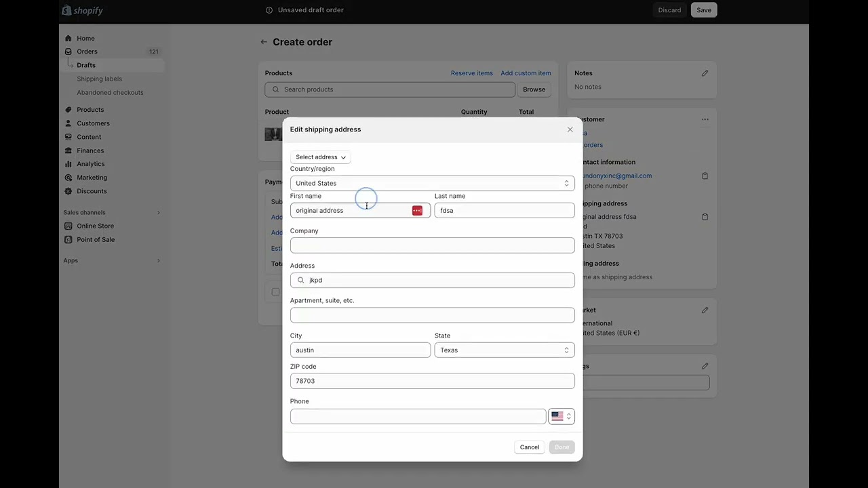Open customer options via the three-dot icon
This screenshot has width=868, height=488.
click(705, 119)
